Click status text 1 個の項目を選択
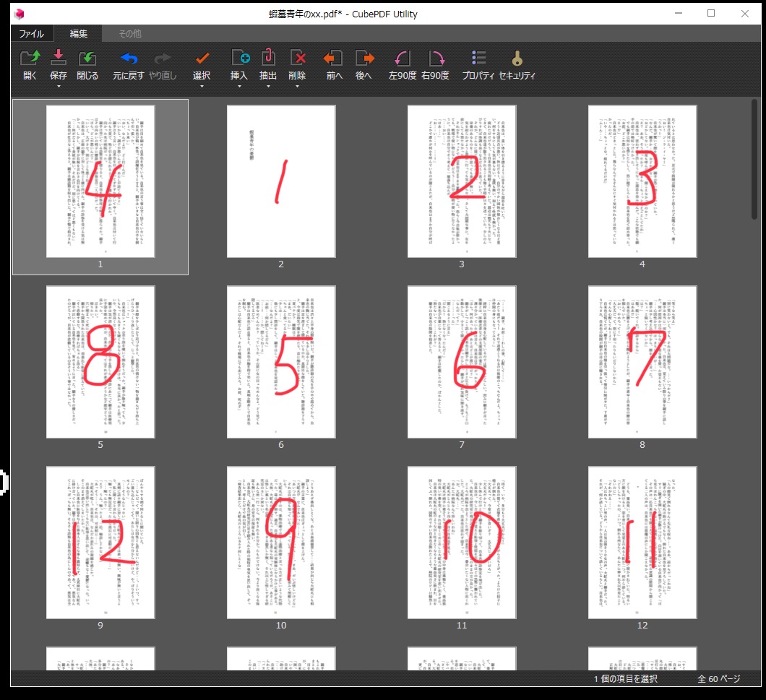The image size is (766, 700). coord(625,679)
